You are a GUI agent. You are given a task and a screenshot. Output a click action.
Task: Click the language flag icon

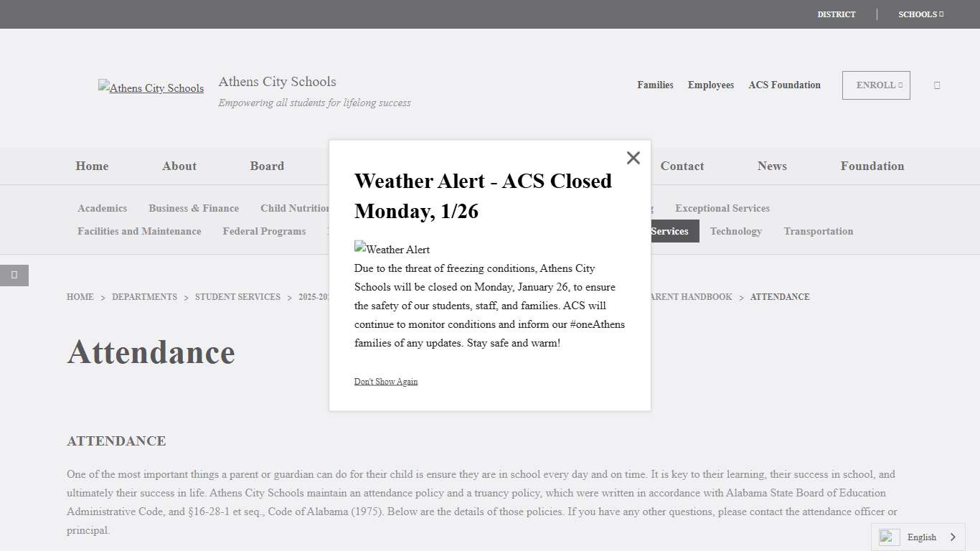point(889,537)
